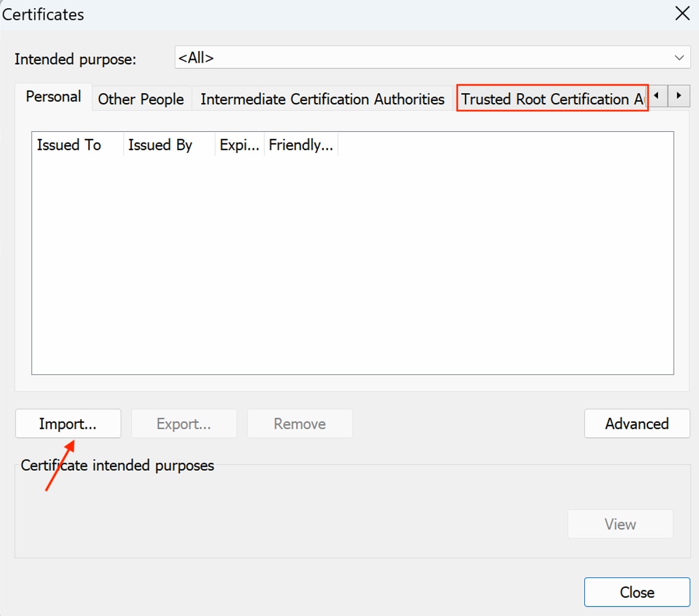
Task: Open the Other People tab
Action: pyautogui.click(x=141, y=99)
